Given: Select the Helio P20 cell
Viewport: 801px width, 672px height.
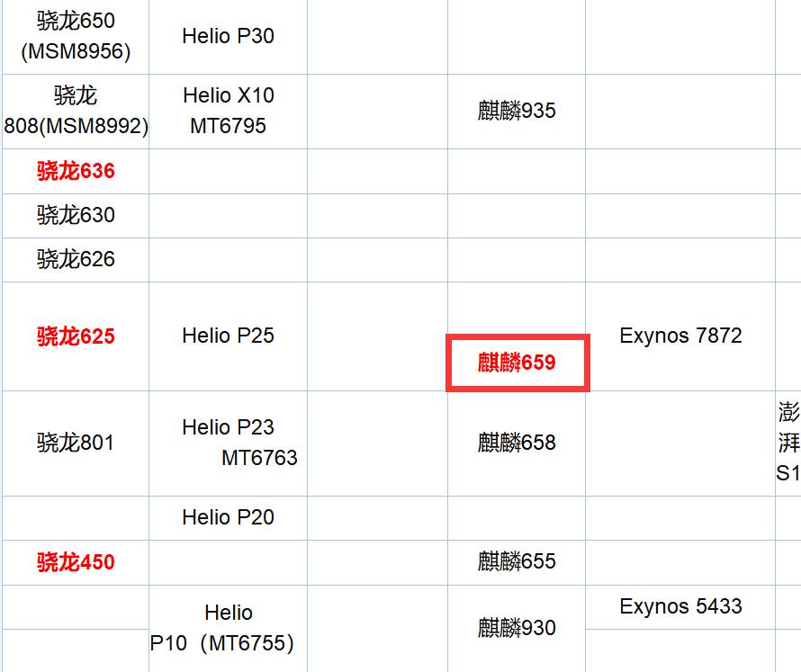Looking at the screenshot, I should (228, 517).
